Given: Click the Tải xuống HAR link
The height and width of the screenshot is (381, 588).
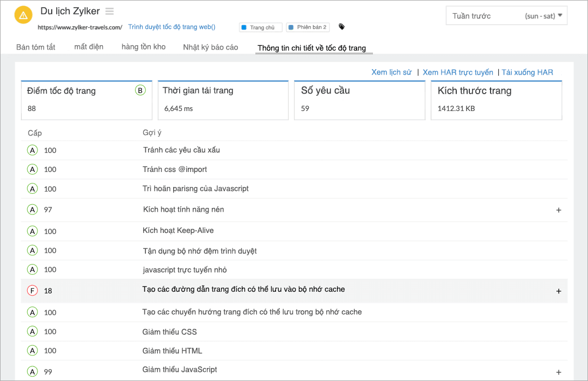Looking at the screenshot, I should point(527,72).
